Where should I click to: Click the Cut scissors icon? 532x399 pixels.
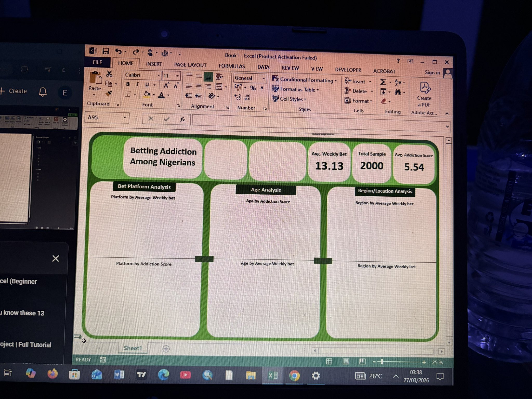click(x=109, y=74)
